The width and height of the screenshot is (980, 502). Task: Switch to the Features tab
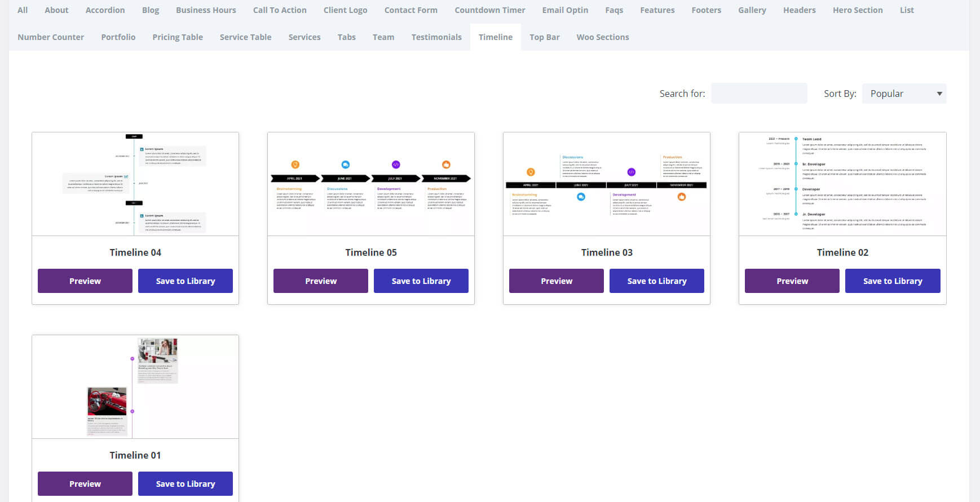click(657, 10)
